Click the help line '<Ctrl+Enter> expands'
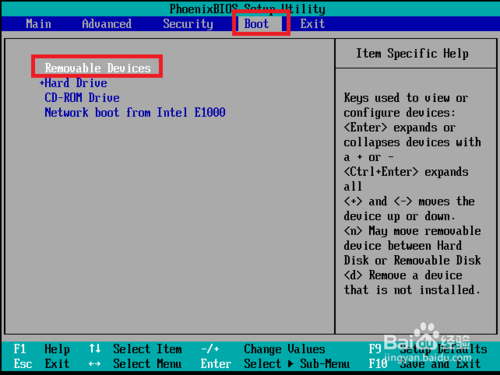Screen dimensions: 500x375 [406, 172]
